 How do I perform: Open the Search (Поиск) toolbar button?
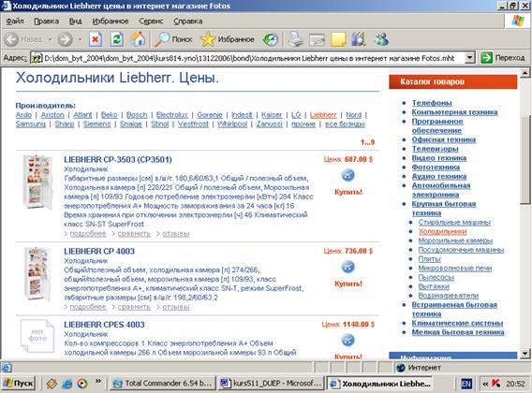click(173, 39)
